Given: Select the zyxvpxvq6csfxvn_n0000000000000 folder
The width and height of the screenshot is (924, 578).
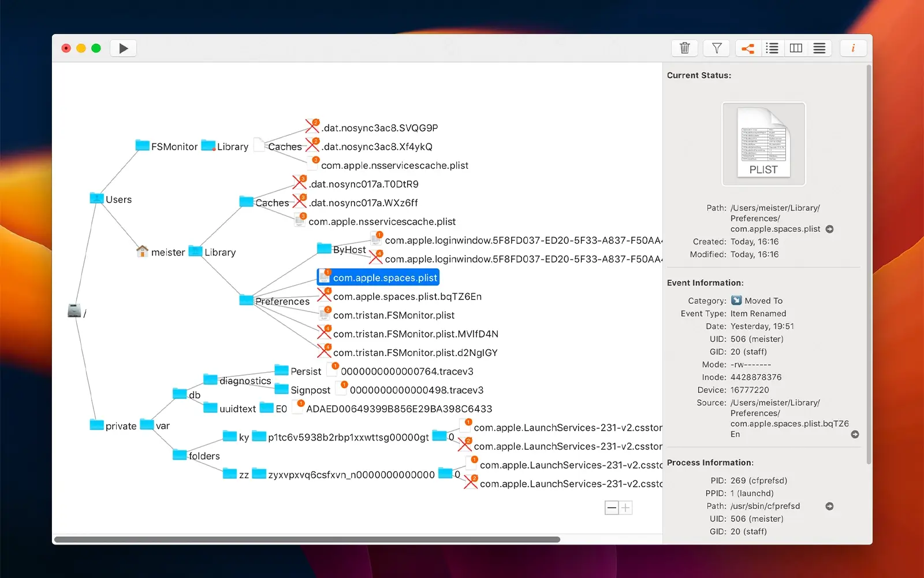Looking at the screenshot, I should pyautogui.click(x=344, y=475).
